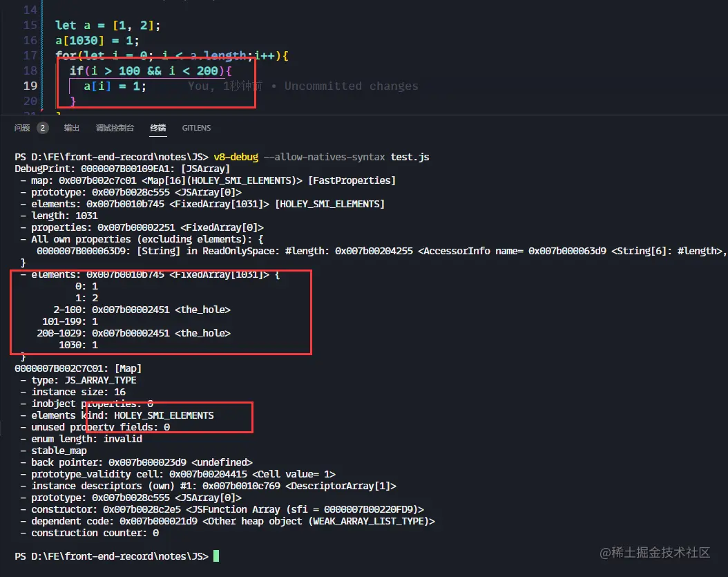Image resolution: width=728 pixels, height=577 pixels.
Task: Click the '- type: JS_ARRAY_TYPE' line
Action: click(x=79, y=380)
